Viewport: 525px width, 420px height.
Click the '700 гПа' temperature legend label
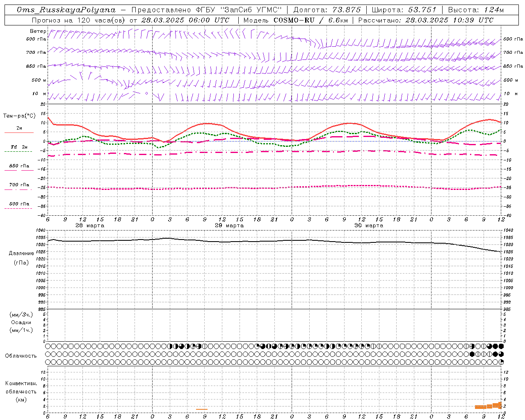(19, 185)
